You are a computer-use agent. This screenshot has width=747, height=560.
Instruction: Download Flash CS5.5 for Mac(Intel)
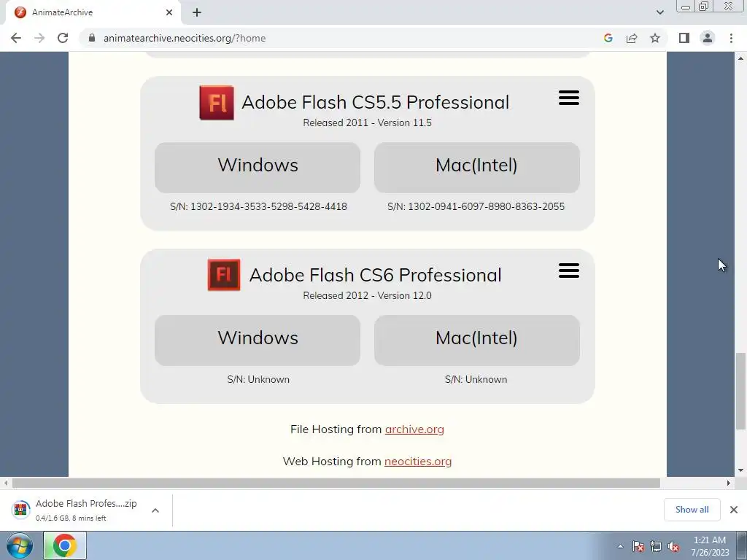(x=477, y=168)
